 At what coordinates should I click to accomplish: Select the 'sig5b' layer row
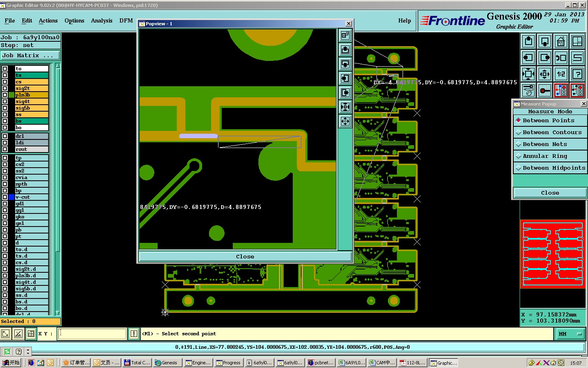click(x=32, y=108)
